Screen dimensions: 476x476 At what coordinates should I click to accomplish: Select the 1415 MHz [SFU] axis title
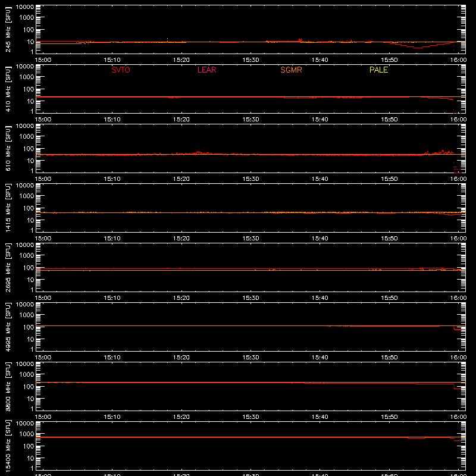click(x=8, y=208)
